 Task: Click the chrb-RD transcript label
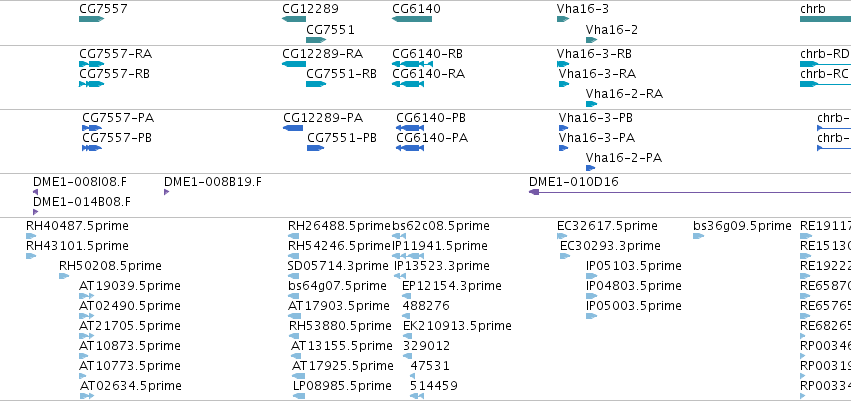point(824,54)
